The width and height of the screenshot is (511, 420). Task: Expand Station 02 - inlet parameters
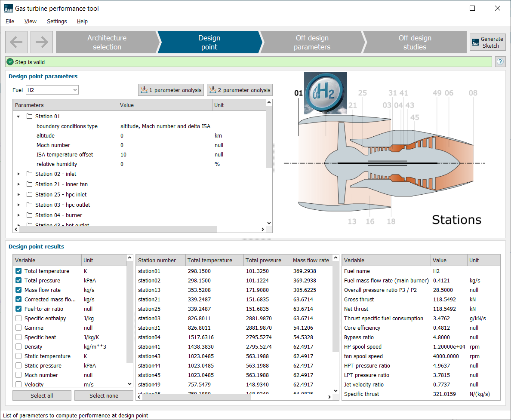[18, 174]
